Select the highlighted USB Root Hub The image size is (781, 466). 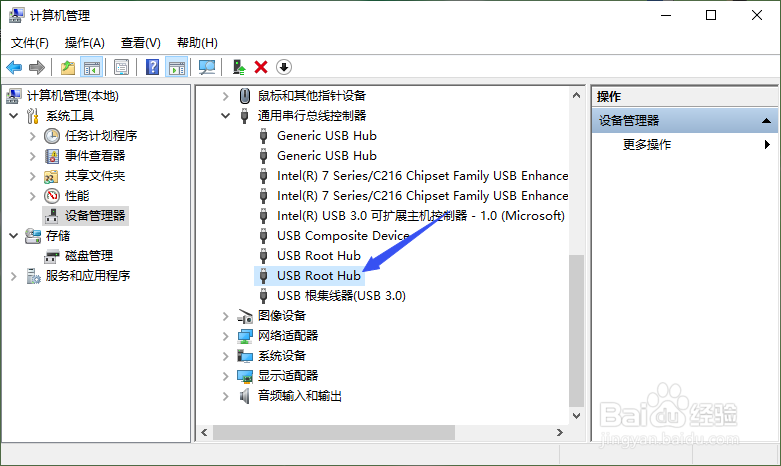tap(319, 275)
